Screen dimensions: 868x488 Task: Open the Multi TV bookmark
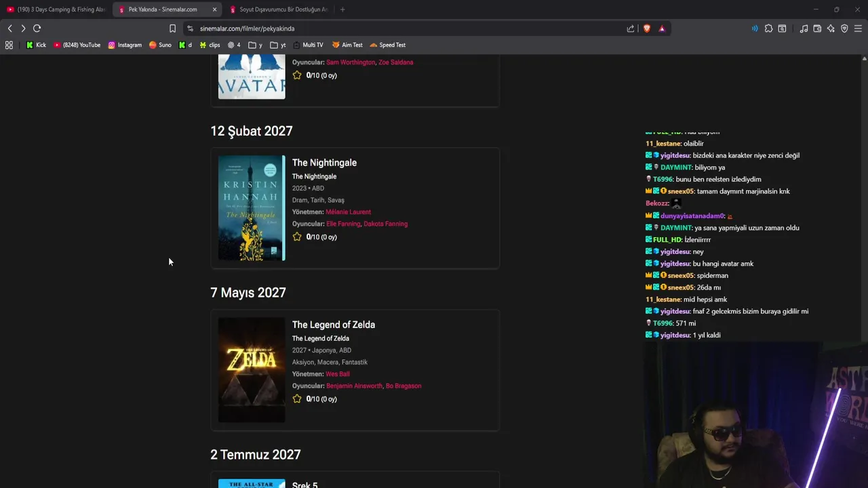click(308, 45)
